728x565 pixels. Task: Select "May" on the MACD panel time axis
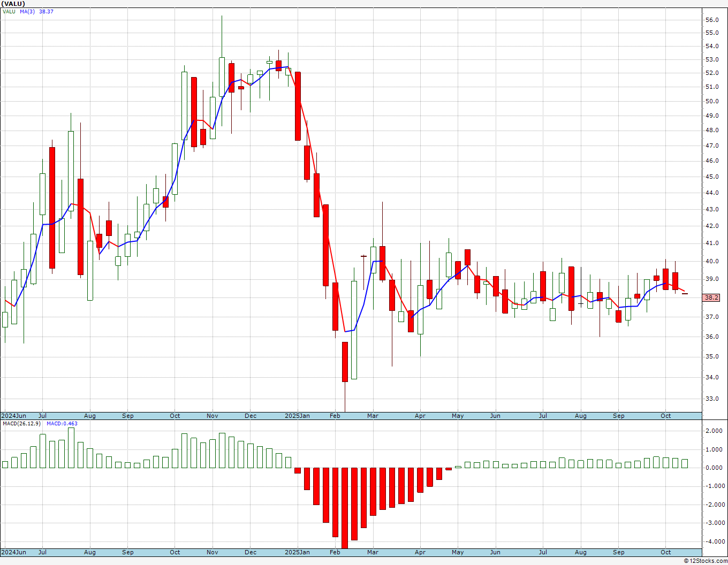coord(458,552)
